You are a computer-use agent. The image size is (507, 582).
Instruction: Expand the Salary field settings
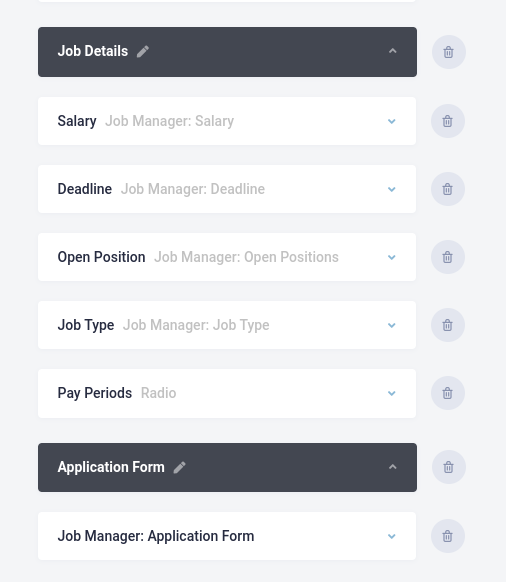click(x=392, y=121)
